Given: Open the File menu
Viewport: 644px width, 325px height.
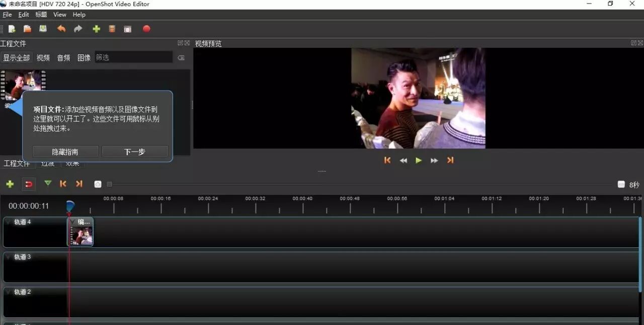Looking at the screenshot, I should (x=7, y=15).
